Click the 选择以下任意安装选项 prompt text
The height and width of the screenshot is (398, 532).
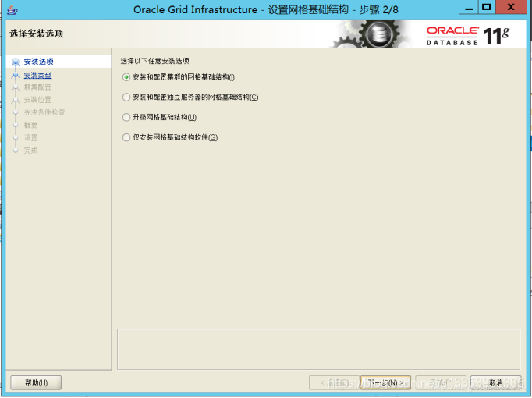coord(154,61)
